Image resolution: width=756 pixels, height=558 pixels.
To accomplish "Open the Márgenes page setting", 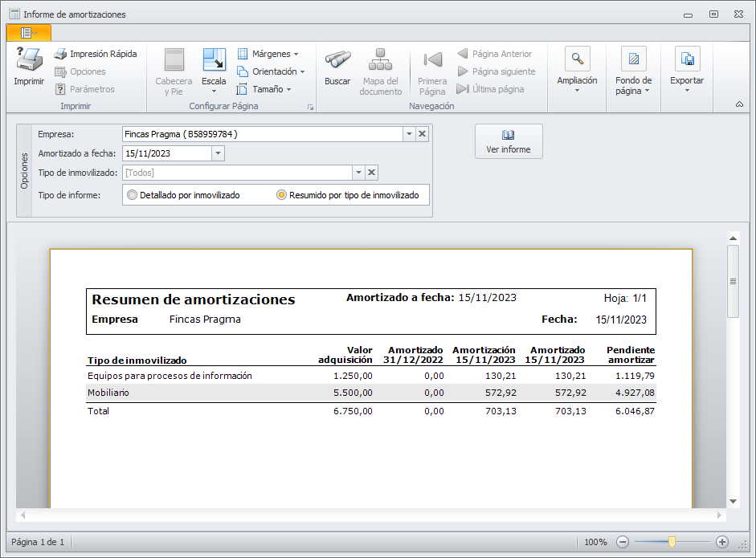I will pos(268,54).
